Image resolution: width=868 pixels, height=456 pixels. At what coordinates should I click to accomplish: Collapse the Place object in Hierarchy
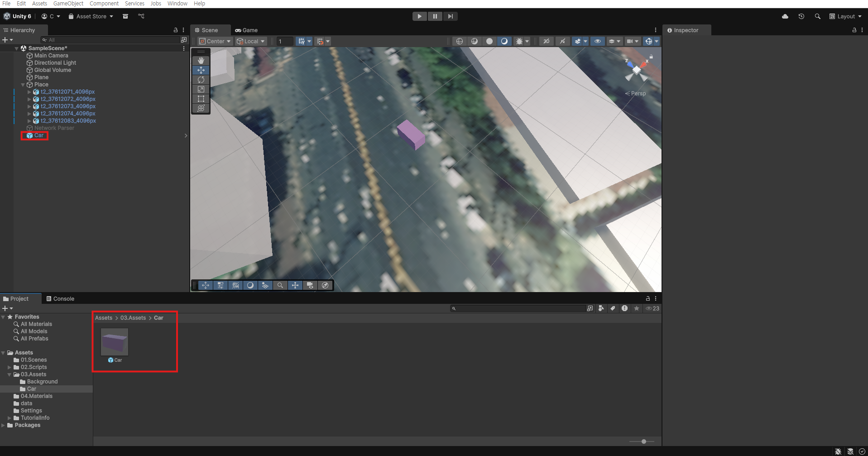click(23, 85)
